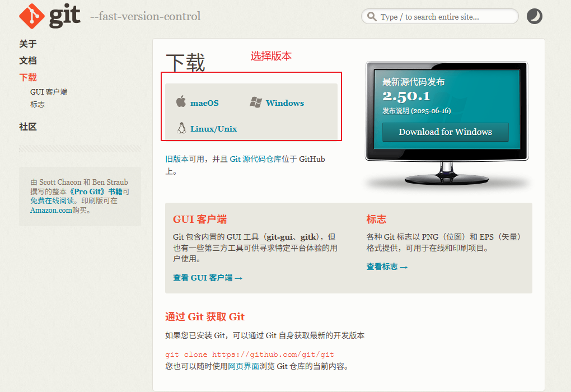
Task: Open the 旧版本 older releases link
Action: click(176, 159)
